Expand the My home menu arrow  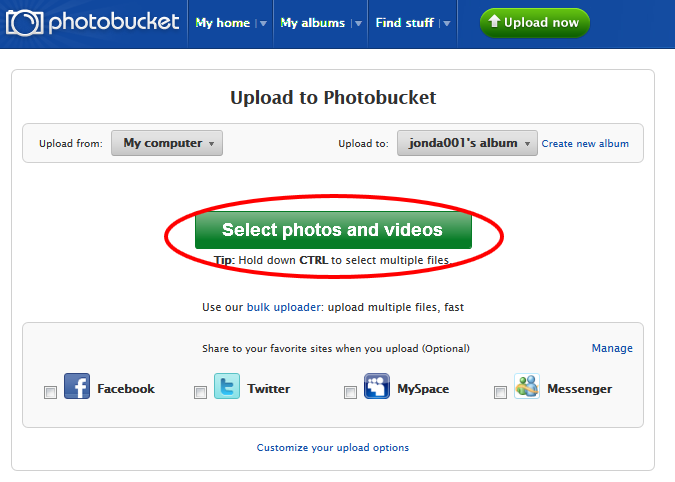tap(263, 24)
